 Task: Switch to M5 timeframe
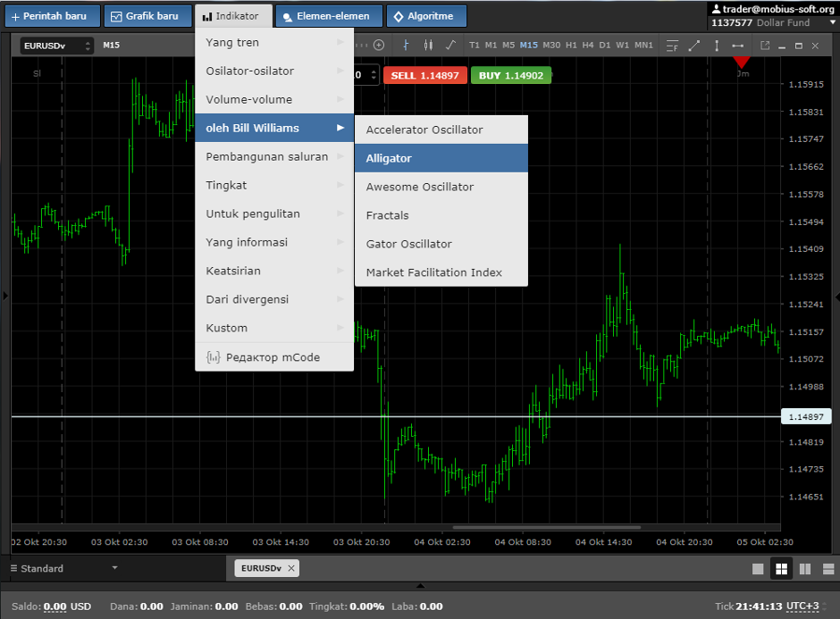[508, 46]
